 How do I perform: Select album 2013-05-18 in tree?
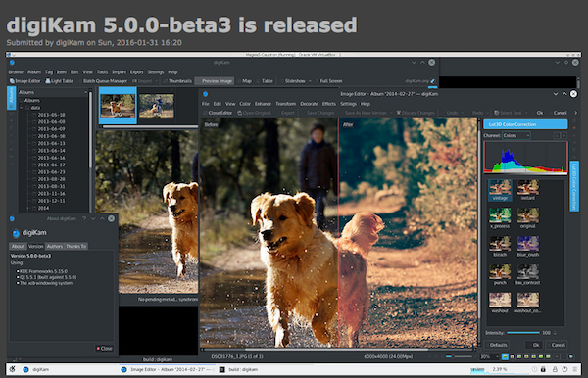(51, 115)
